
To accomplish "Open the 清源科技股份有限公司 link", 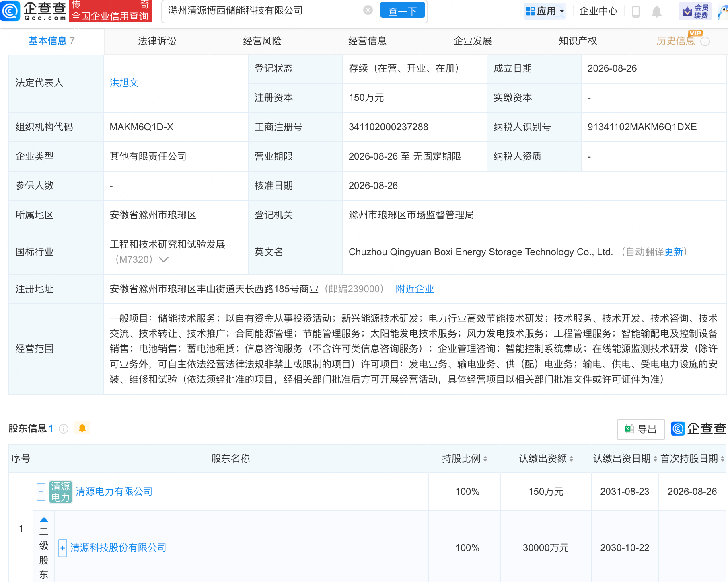I will point(118,548).
